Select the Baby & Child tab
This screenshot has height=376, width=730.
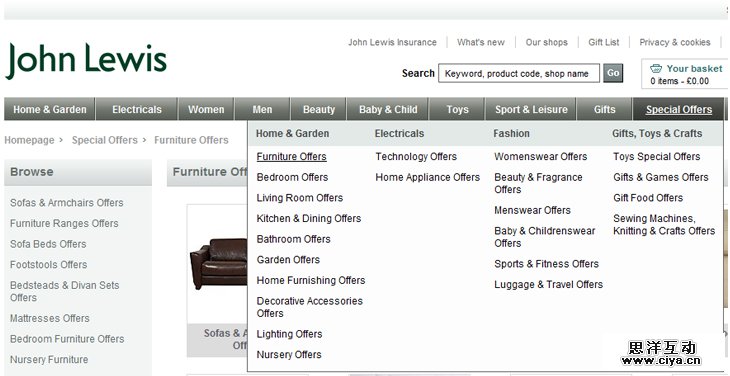pyautogui.click(x=388, y=109)
